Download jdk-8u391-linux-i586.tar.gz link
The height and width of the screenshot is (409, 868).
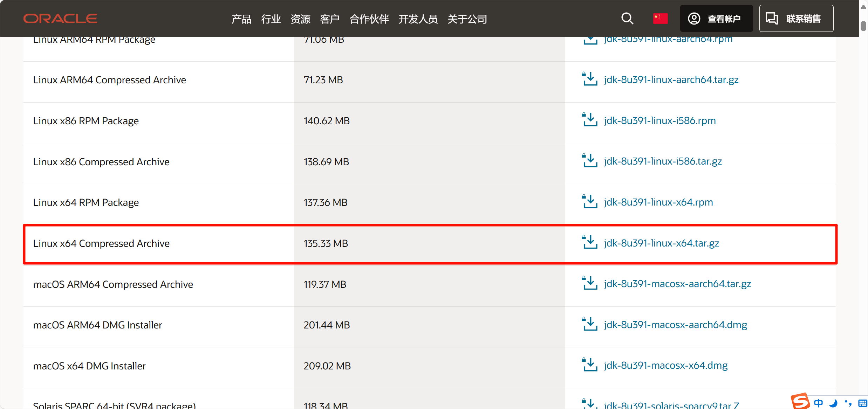[663, 161]
